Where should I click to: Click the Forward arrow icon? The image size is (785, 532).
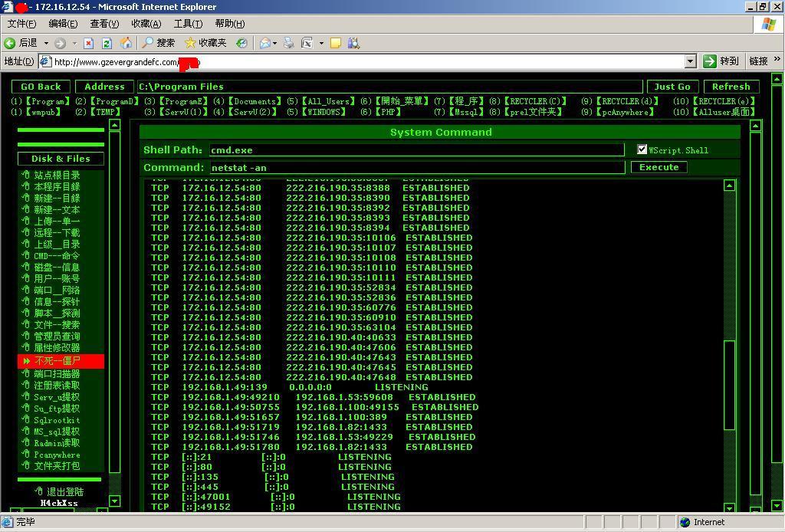point(60,43)
